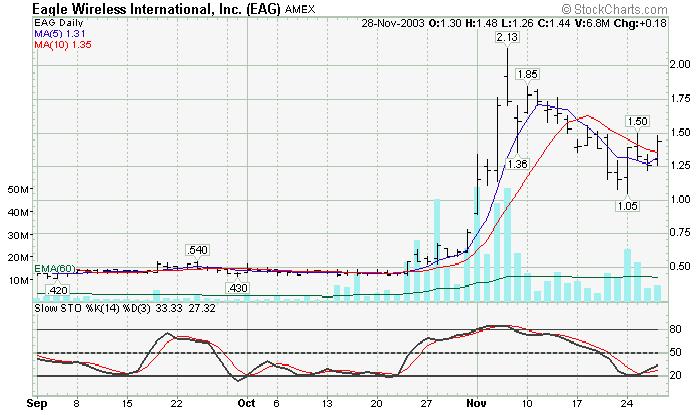Click the 27.32 stochastic %D value
The width and height of the screenshot is (700, 415).
click(202, 308)
